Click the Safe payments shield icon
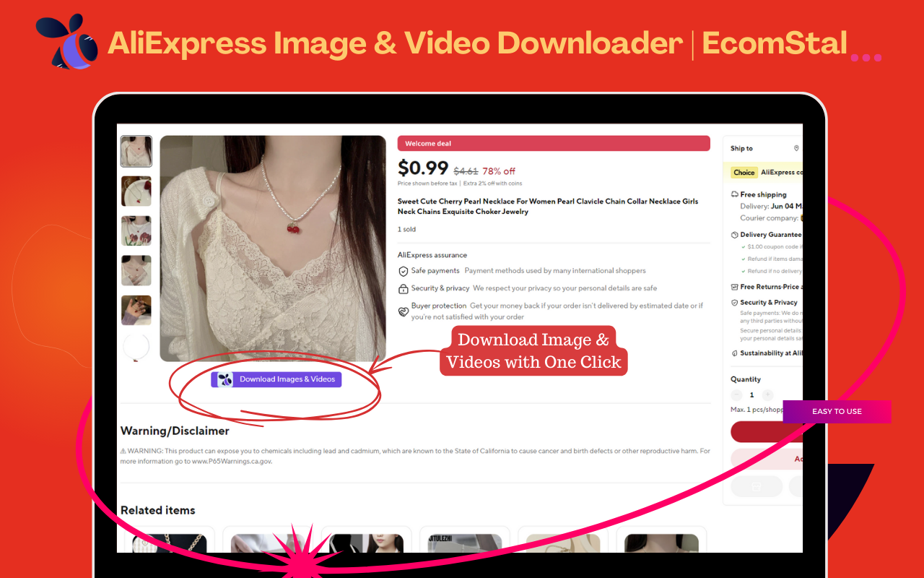924x578 pixels. click(404, 272)
